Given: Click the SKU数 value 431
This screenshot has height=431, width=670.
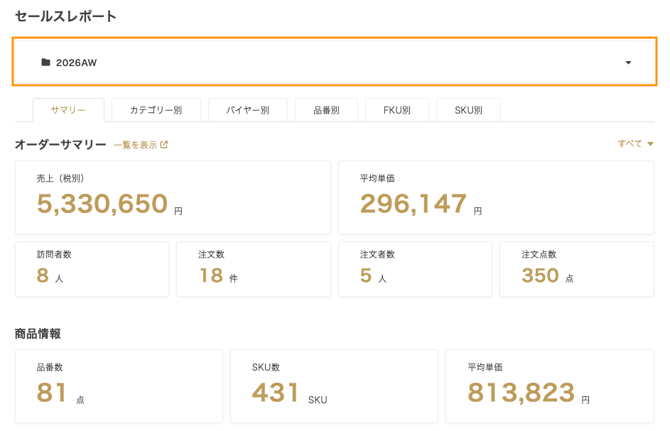Looking at the screenshot, I should 275,393.
